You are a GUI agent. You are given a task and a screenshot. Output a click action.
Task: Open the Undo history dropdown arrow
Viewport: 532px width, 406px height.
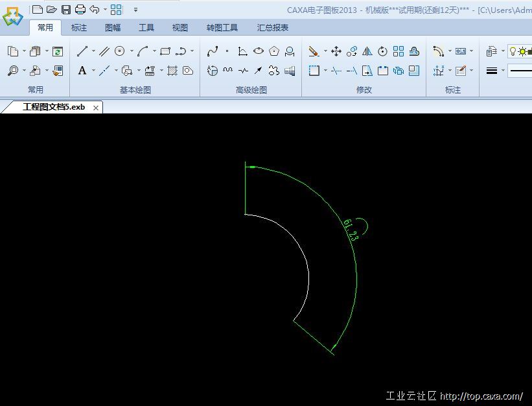104,10
